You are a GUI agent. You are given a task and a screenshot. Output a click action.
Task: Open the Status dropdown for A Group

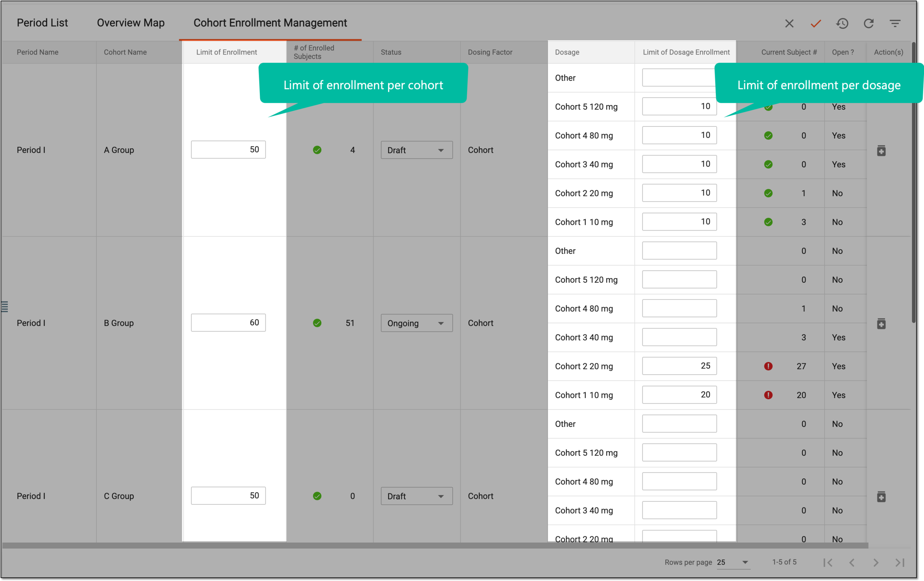(x=416, y=150)
